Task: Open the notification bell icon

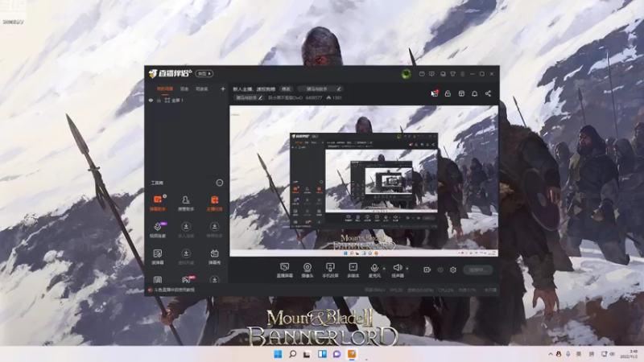Action: point(474,93)
